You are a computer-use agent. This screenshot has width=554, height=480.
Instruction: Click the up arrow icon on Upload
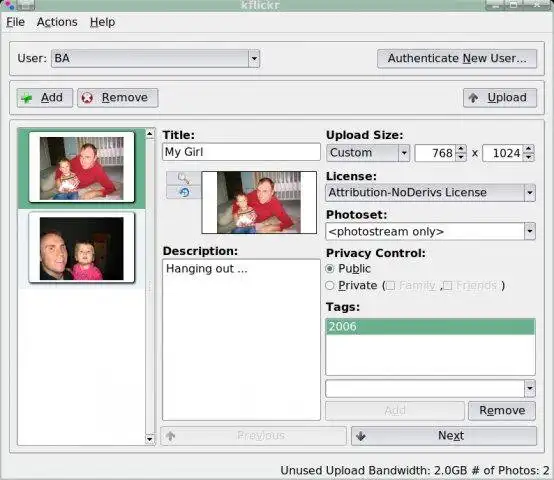[x=473, y=97]
